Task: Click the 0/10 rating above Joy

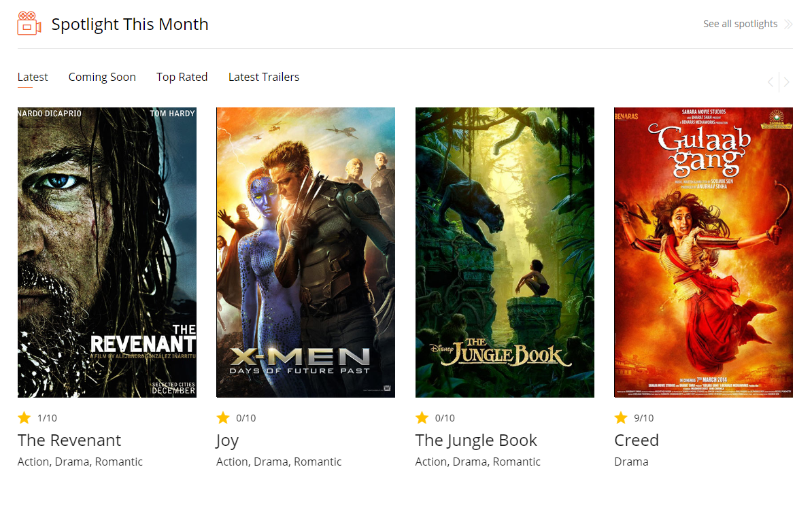Action: click(x=246, y=418)
